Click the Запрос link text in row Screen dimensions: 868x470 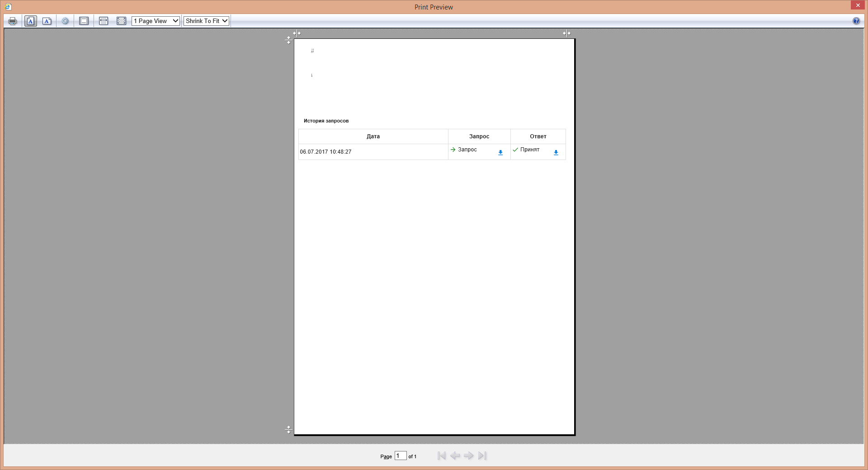pyautogui.click(x=467, y=150)
